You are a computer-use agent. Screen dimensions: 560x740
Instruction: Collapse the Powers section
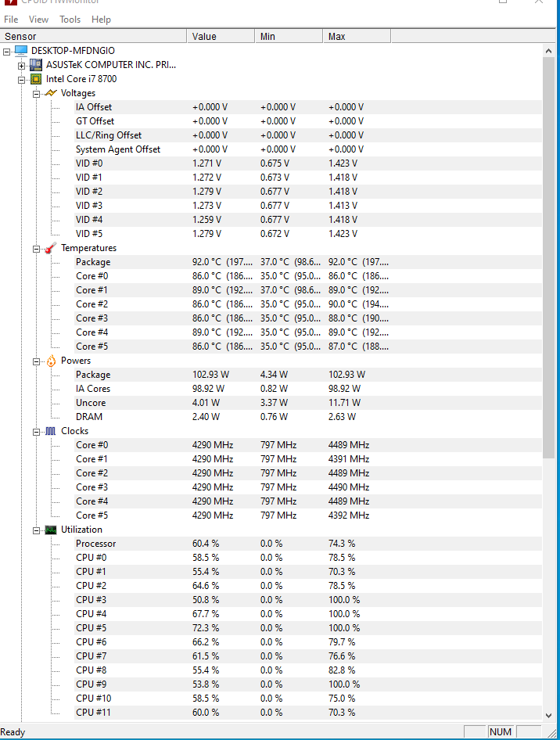[36, 361]
